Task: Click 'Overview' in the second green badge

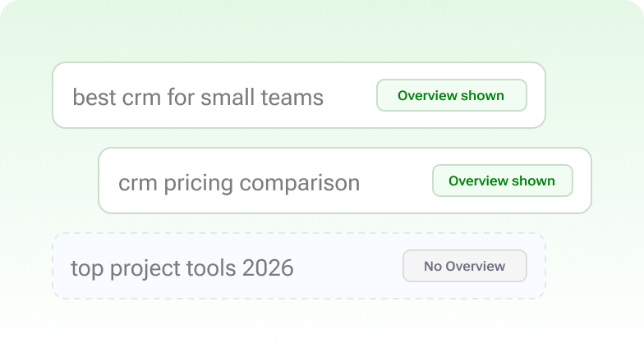Action: 478,180
